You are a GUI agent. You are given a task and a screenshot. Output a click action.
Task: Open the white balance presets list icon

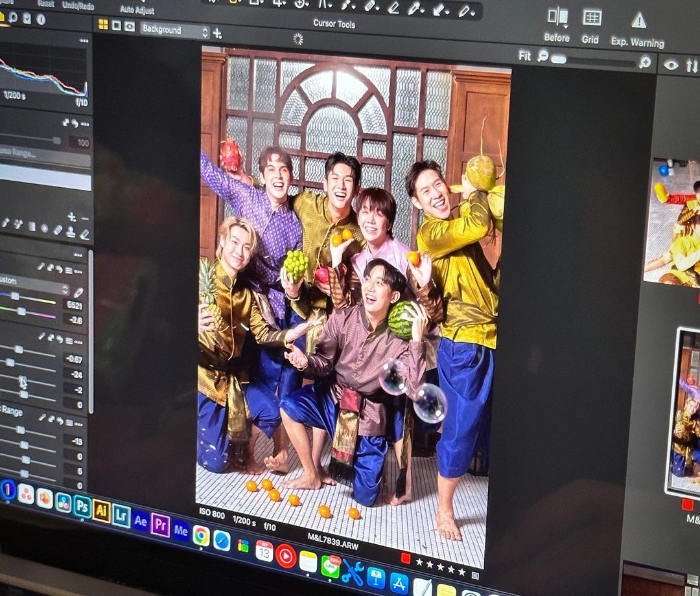(x=68, y=270)
